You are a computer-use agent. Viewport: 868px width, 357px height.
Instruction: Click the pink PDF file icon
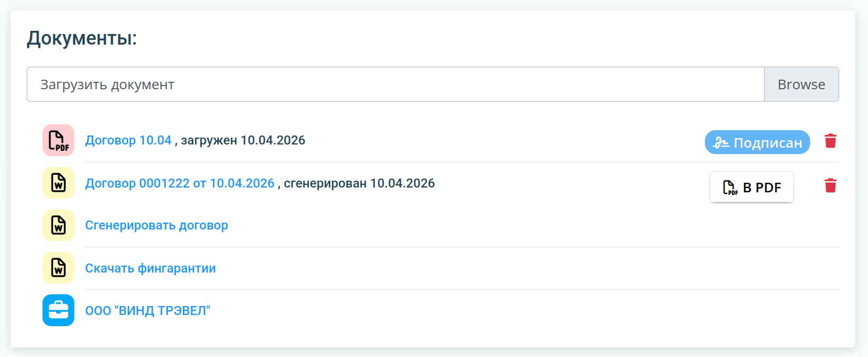coord(58,140)
